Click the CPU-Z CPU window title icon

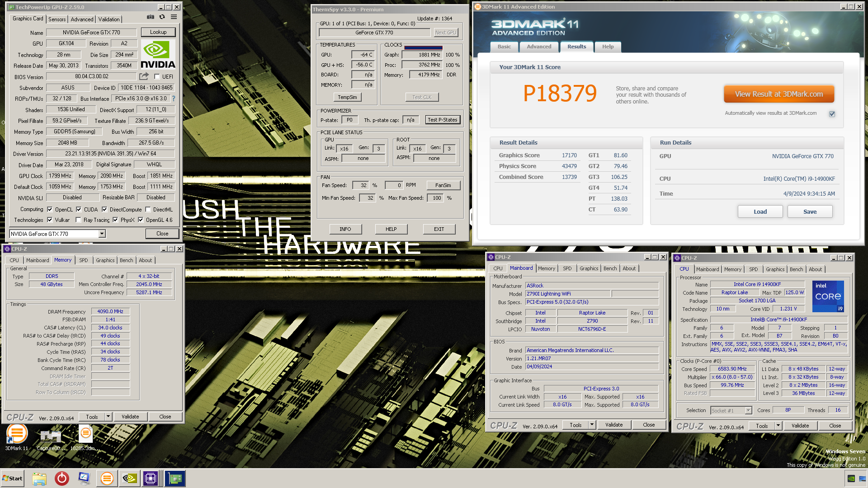pyautogui.click(x=677, y=258)
